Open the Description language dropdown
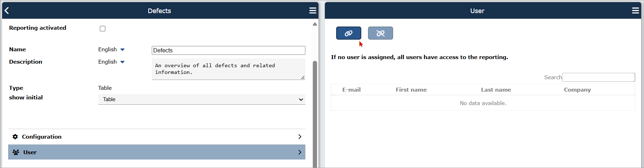Image resolution: width=644 pixels, height=168 pixels. point(111,62)
